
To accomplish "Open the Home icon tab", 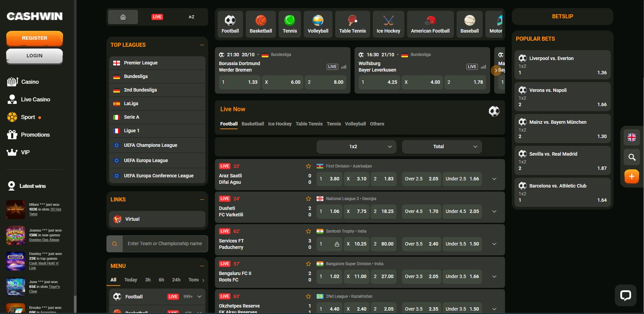I will [x=123, y=17].
